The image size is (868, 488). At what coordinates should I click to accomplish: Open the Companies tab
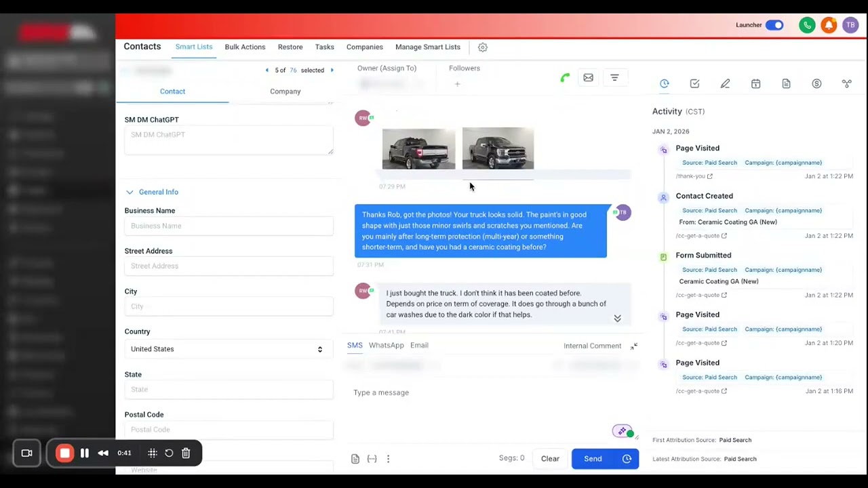point(365,47)
